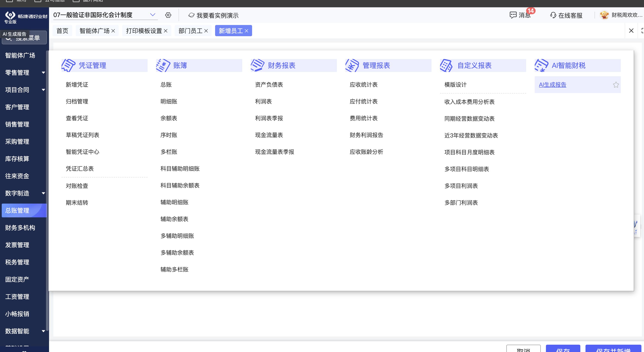Click the sidebar vertical scrollbar

point(47,190)
